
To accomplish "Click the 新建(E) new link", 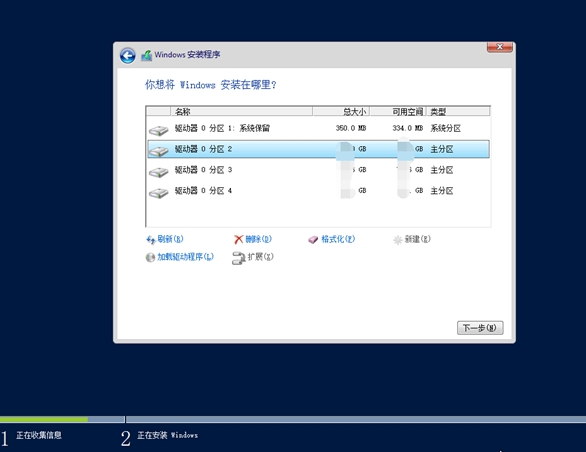I will (x=417, y=239).
